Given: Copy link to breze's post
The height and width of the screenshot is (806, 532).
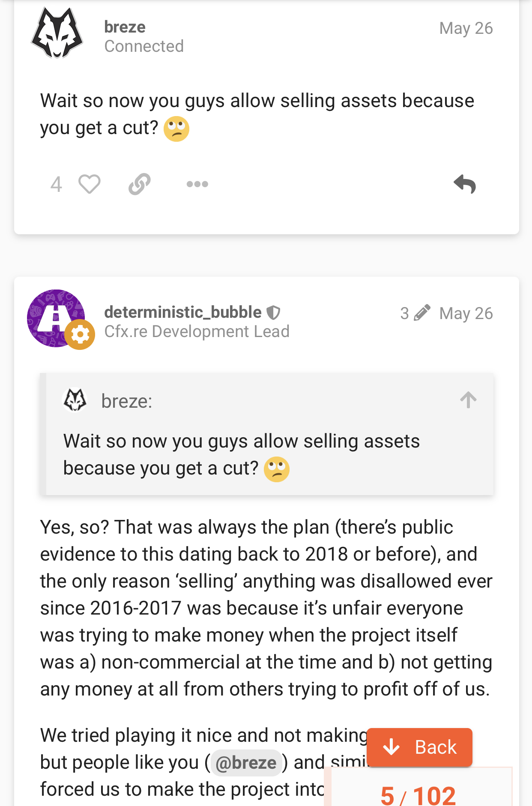Looking at the screenshot, I should click(140, 185).
